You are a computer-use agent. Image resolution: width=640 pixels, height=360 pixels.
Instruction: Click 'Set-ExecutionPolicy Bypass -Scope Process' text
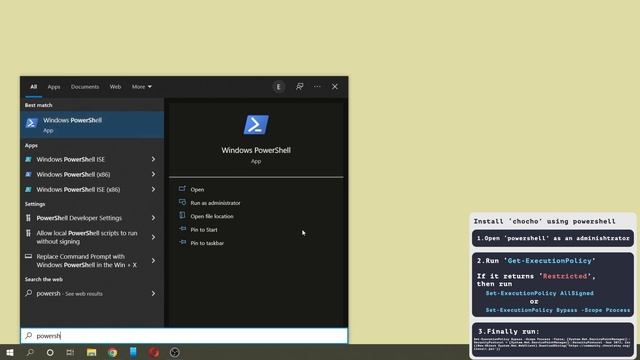pyautogui.click(x=558, y=310)
